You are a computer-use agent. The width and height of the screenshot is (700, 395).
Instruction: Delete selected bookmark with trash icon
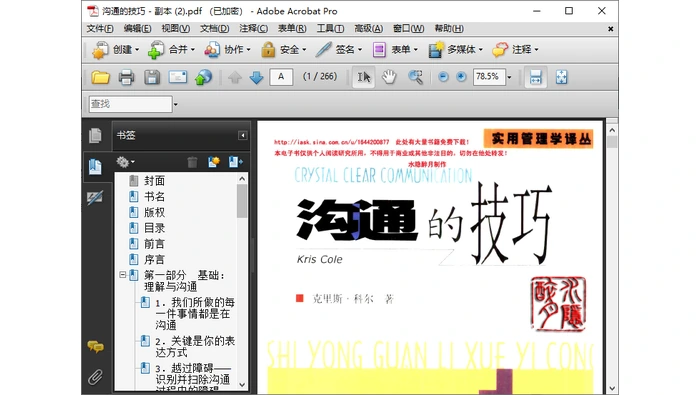192,162
